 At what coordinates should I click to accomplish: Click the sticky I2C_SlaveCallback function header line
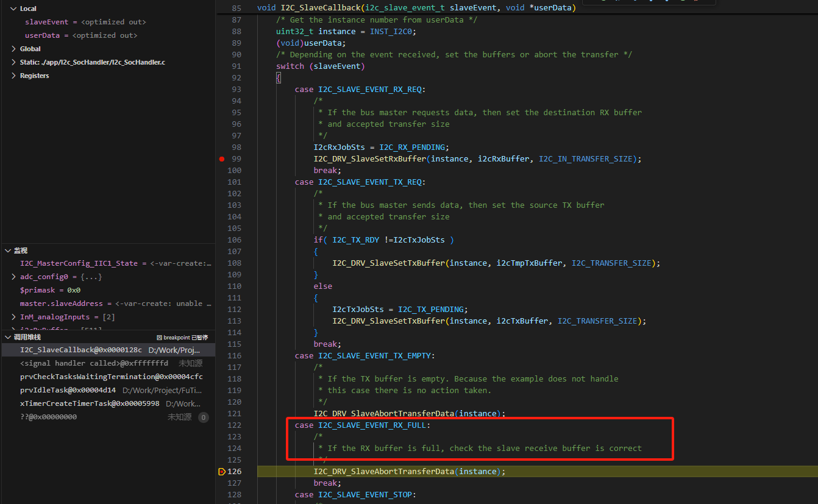(x=416, y=8)
